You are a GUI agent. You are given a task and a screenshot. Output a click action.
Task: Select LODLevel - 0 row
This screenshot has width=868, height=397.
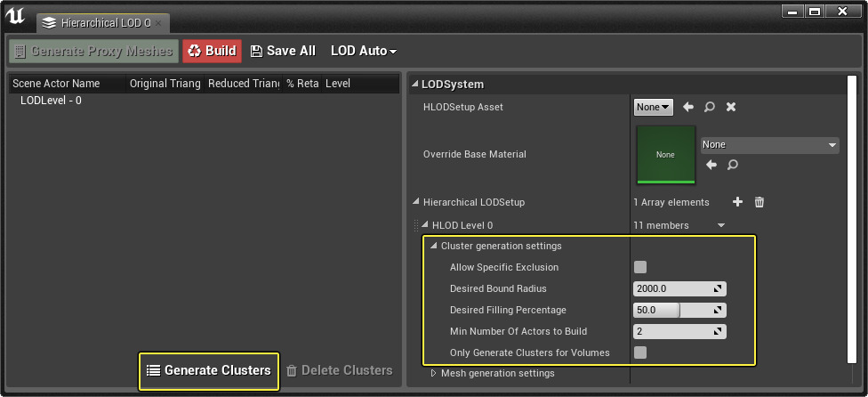click(x=51, y=101)
